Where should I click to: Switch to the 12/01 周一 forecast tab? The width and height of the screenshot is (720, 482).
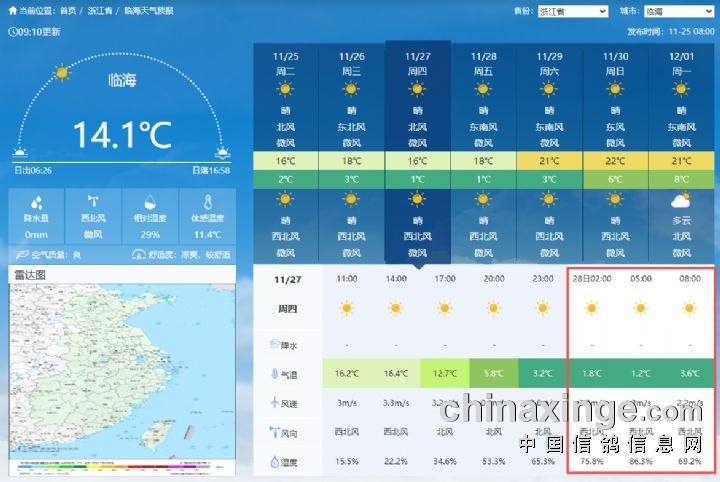point(681,64)
